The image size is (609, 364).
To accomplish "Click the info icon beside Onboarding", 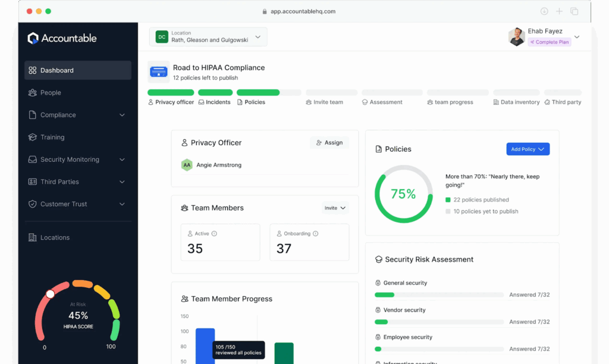I will pyautogui.click(x=315, y=234).
